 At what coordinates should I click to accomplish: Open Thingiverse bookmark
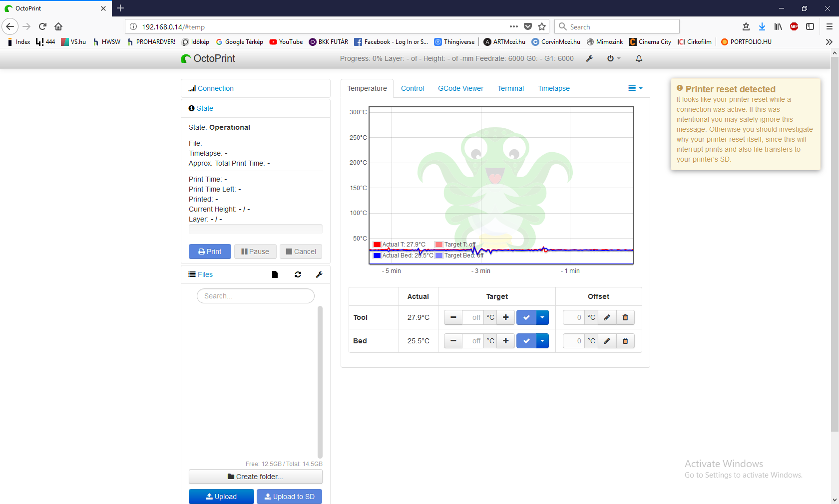[x=454, y=42]
